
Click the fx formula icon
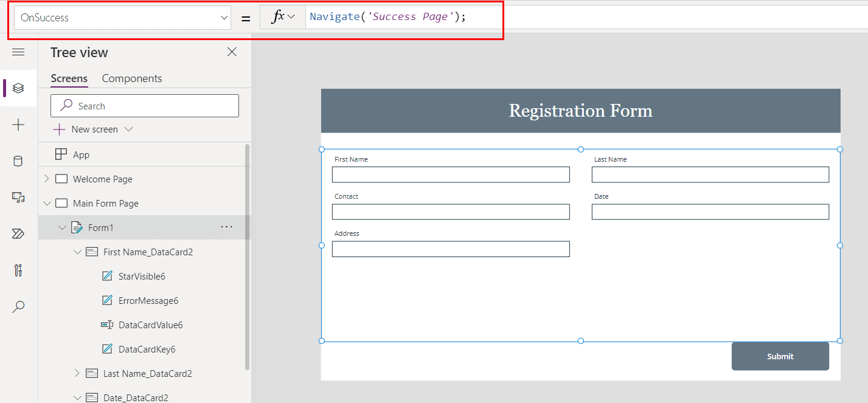(x=281, y=16)
